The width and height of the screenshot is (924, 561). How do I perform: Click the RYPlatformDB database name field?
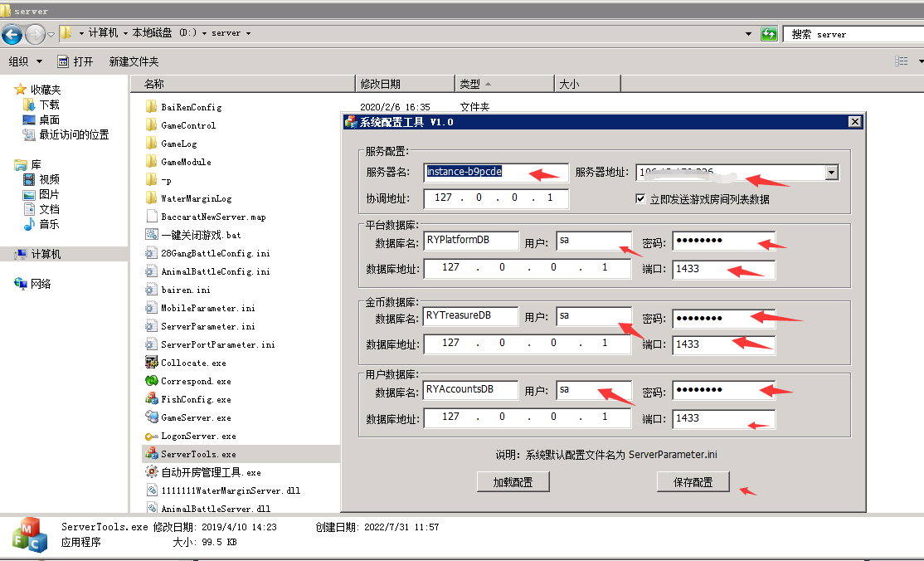[x=471, y=240]
